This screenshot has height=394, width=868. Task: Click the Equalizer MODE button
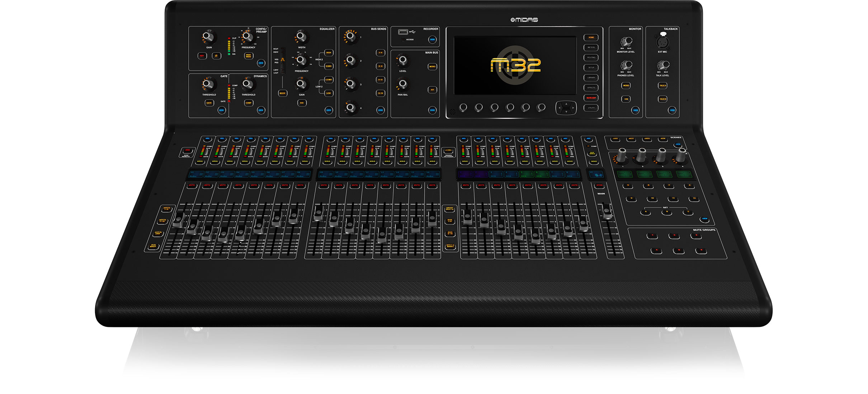(283, 93)
